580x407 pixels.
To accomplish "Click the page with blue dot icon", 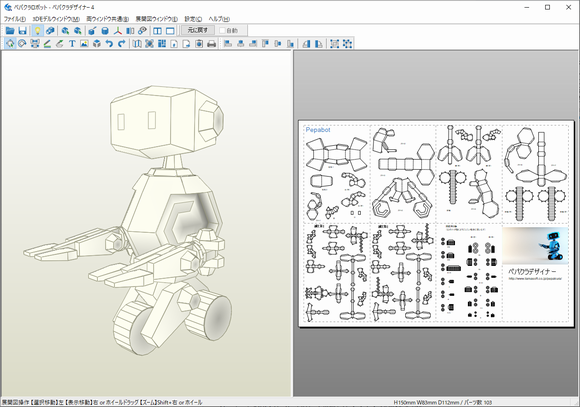I will 199,44.
